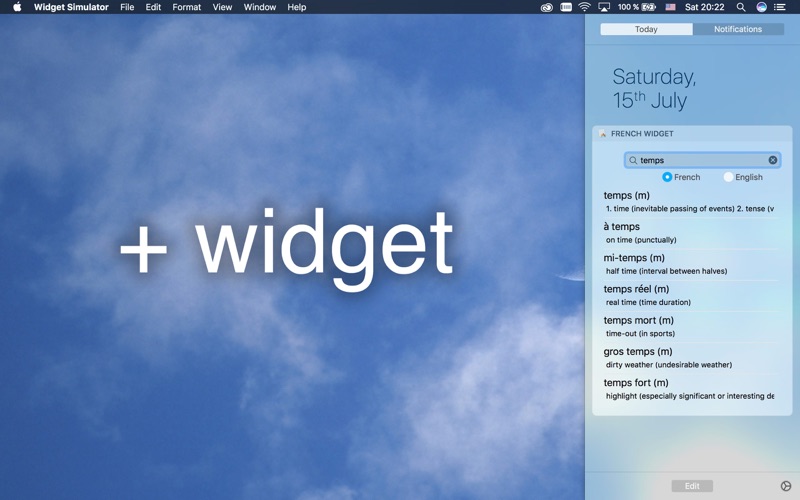The width and height of the screenshot is (800, 500).
Task: Click the 'time-out (in sports)' definition
Action: tap(640, 333)
